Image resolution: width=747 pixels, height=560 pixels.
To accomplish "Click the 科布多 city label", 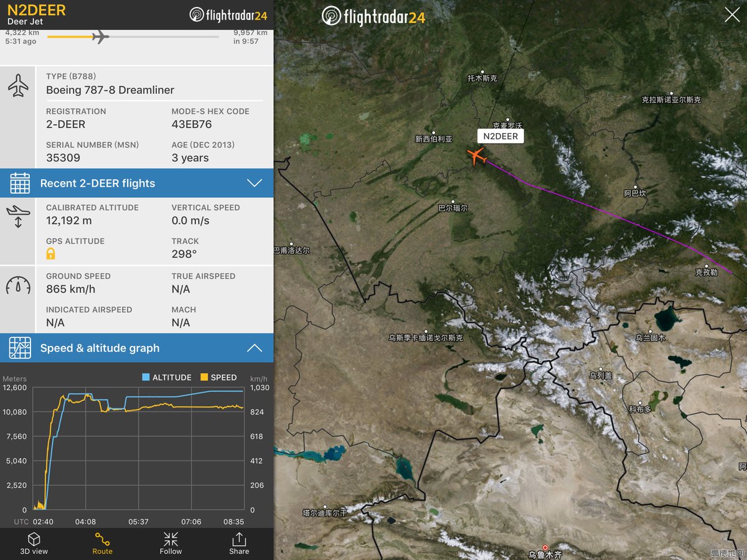I will pos(640,409).
